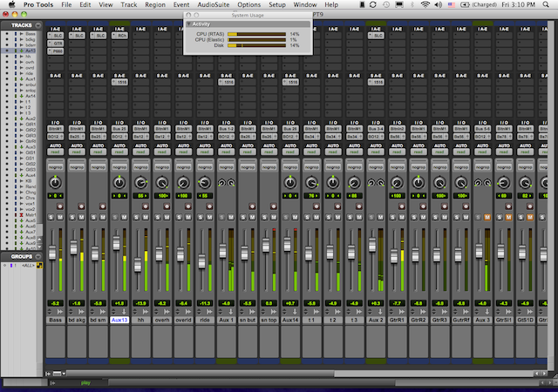
Task: Solo the sn top channel
Action: pyautogui.click(x=264, y=217)
